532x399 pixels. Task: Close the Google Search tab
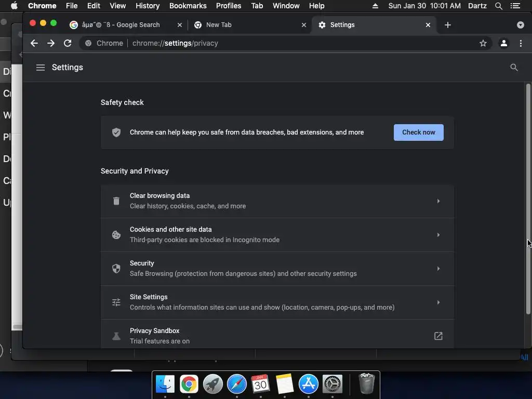click(x=179, y=25)
